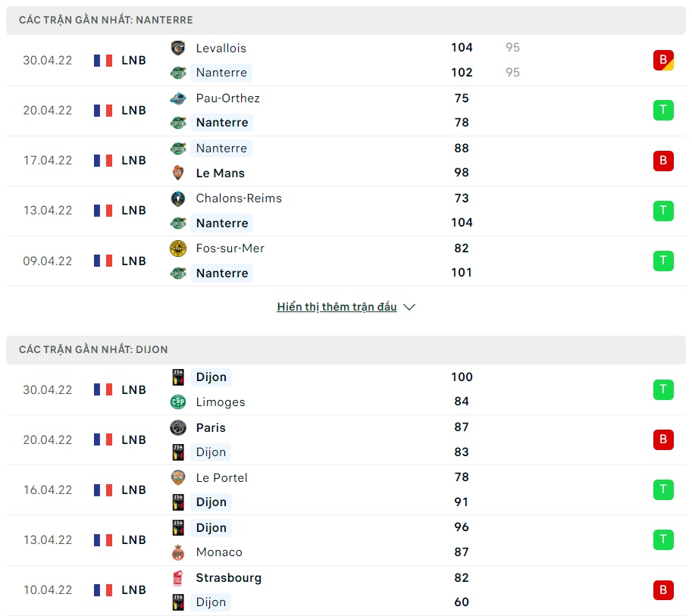Open the Hiển thị thêm trận đấu link
692x616 pixels.
coord(337,307)
